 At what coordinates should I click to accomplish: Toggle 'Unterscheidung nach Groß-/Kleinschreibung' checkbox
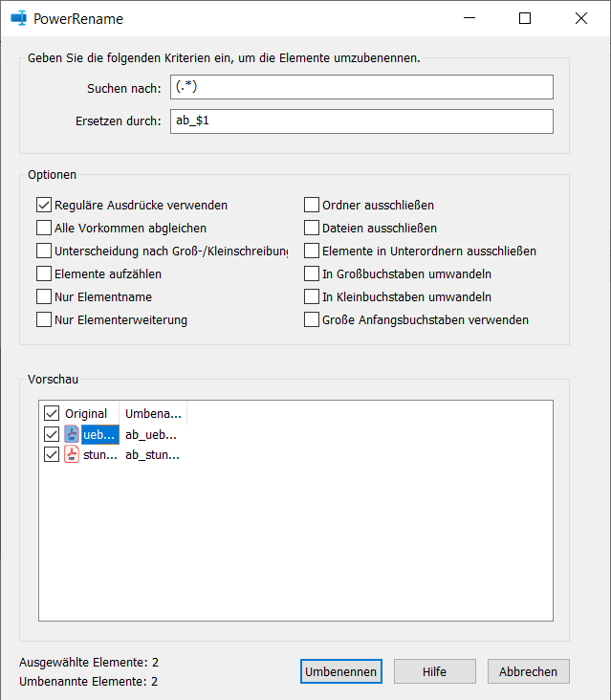click(x=44, y=251)
